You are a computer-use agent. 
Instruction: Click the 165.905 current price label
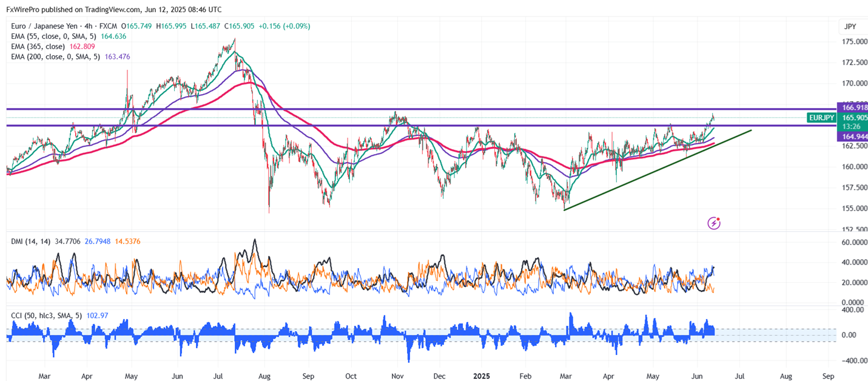(852, 118)
